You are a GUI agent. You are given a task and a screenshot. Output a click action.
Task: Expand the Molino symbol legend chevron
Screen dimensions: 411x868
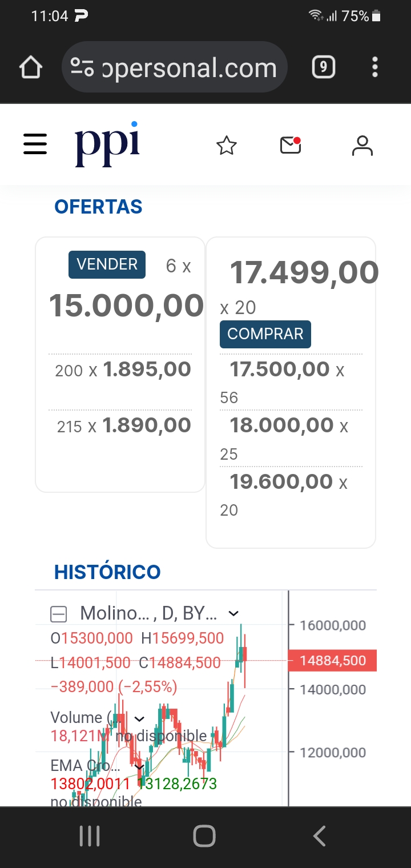[x=233, y=614]
